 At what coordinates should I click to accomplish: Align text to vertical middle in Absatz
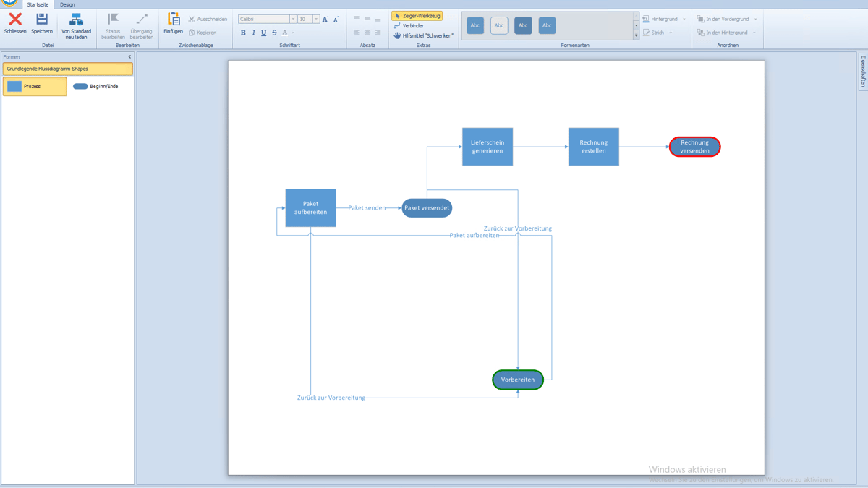point(367,19)
